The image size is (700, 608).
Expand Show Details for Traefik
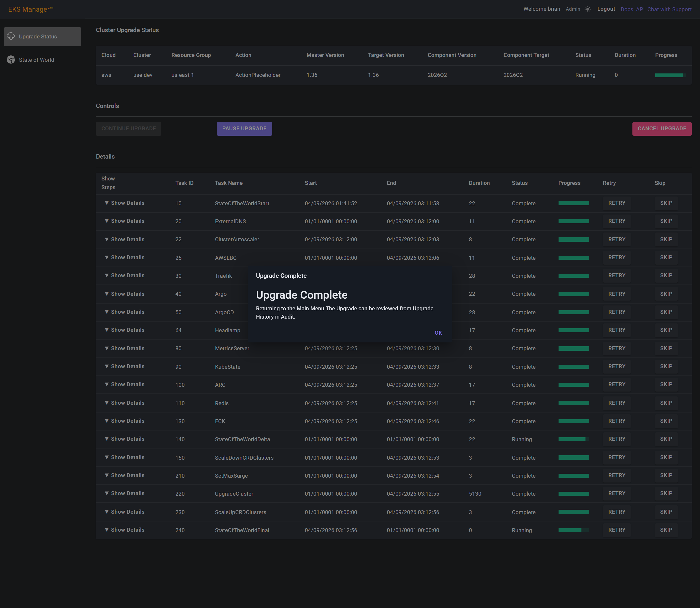(x=124, y=276)
